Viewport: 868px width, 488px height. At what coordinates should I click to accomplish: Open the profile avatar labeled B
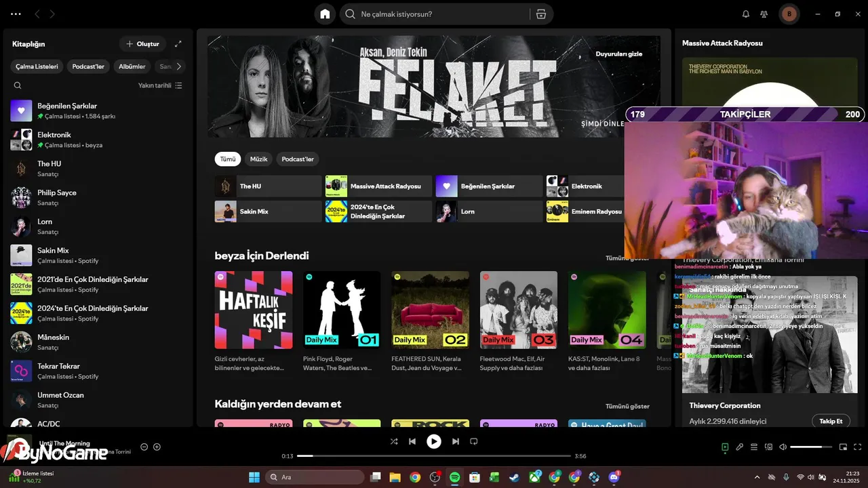point(789,14)
